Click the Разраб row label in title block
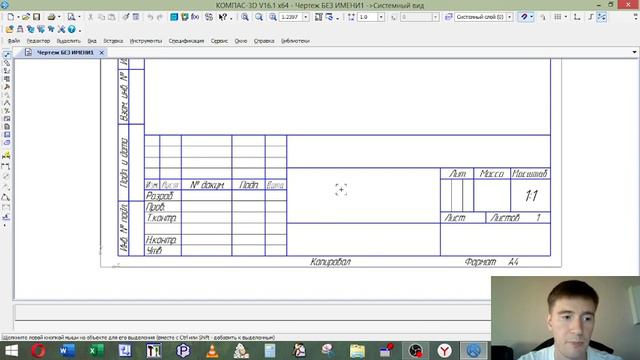Screen dimensions: 640x360 [160, 196]
